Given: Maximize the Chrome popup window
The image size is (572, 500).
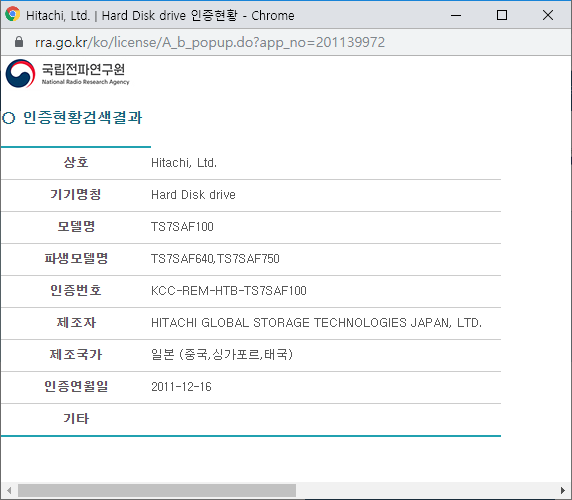Looking at the screenshot, I should coord(502,15).
